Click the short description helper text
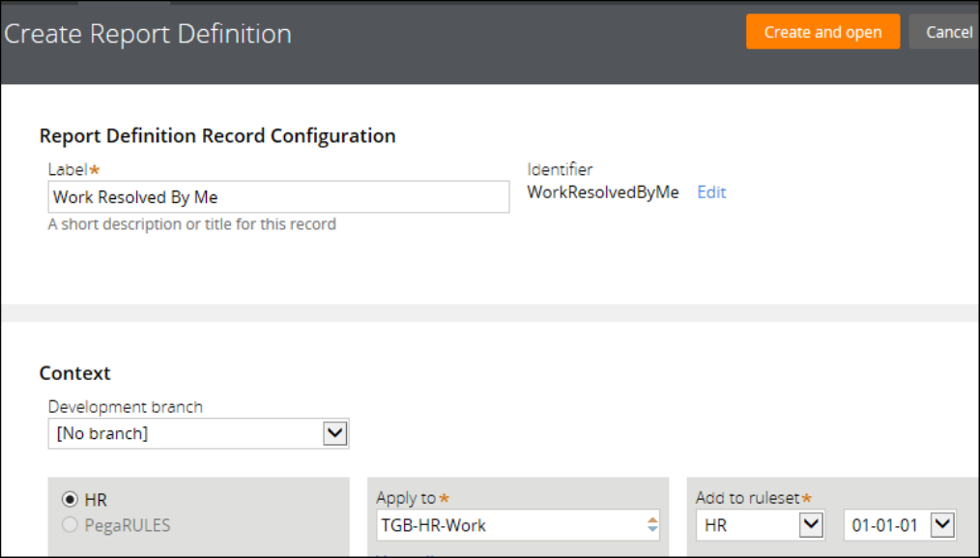The image size is (980, 558). (x=192, y=224)
